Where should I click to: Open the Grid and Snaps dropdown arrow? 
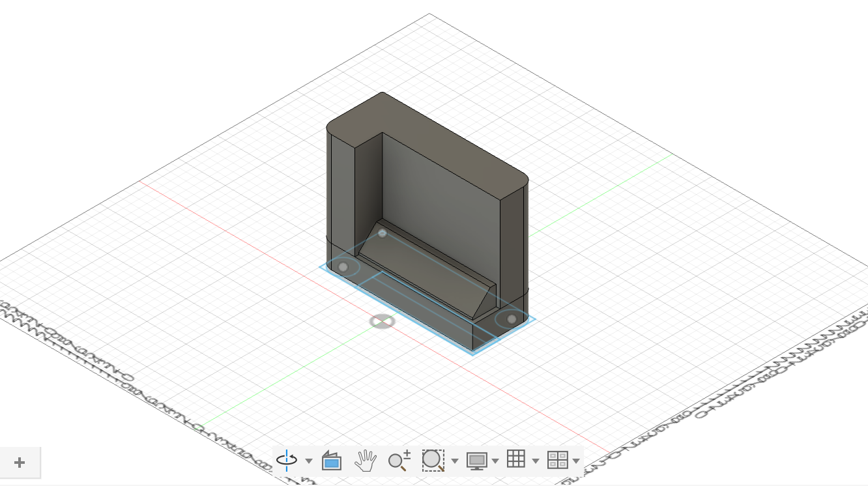(x=536, y=461)
